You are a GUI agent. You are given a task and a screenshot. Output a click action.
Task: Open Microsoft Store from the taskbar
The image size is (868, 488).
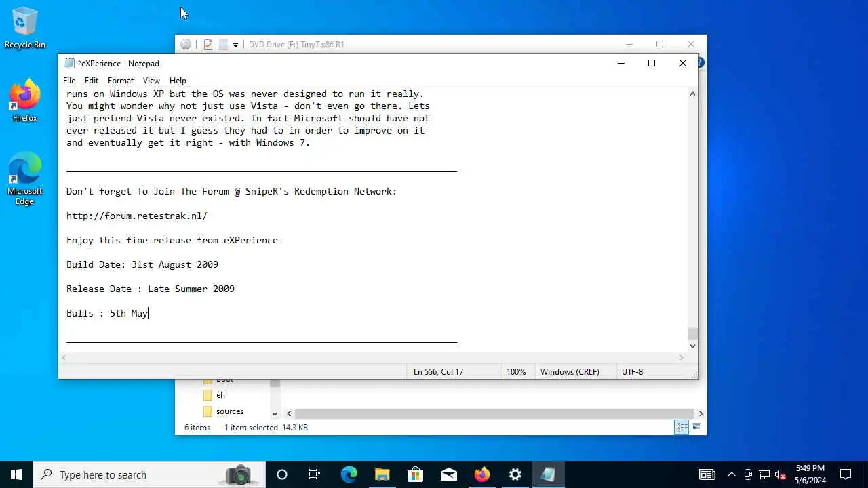click(415, 474)
